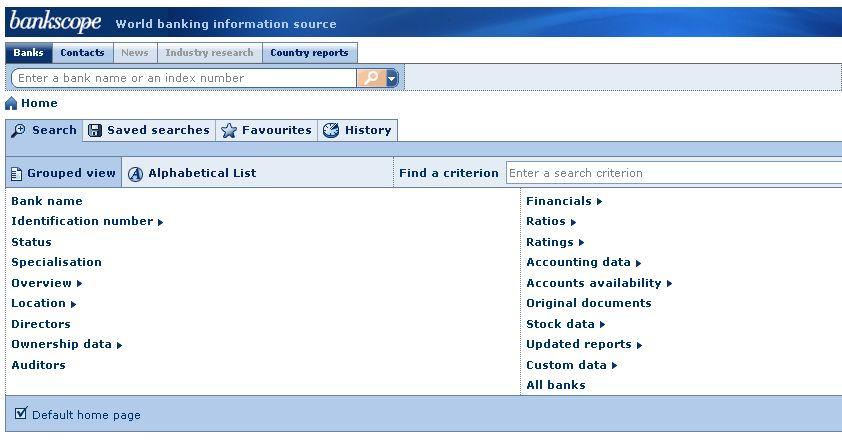Open the Directors criterion
Viewport: 842px width, 446px height.
tap(41, 324)
